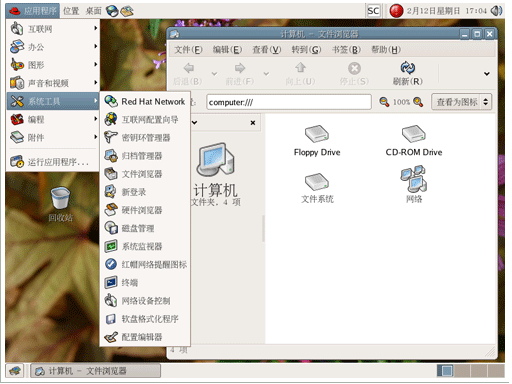Open 网络设备控制
Viewport: 512px width, 384px height.
[145, 301]
